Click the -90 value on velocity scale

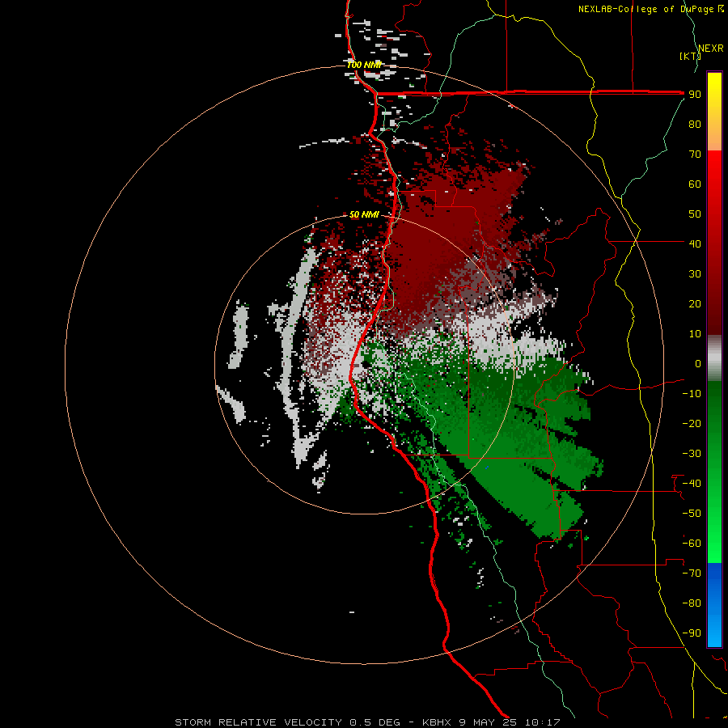pyautogui.click(x=692, y=633)
